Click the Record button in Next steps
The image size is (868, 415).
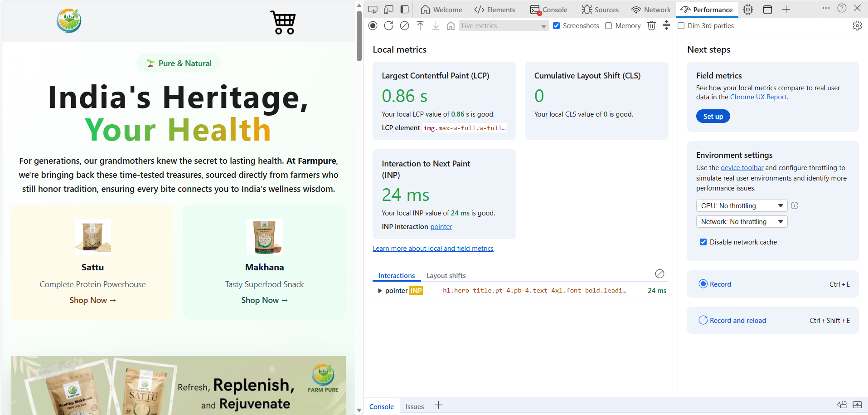coord(773,284)
